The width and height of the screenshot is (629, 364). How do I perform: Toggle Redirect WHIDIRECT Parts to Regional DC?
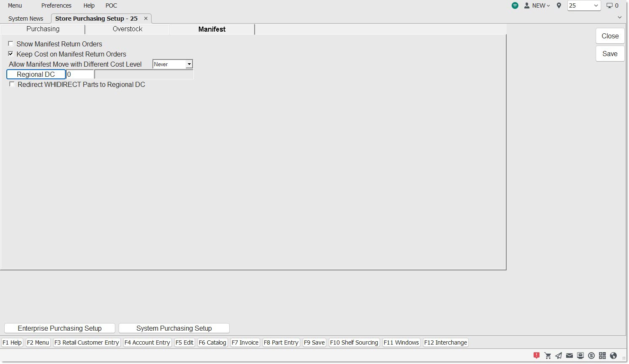coord(12,84)
